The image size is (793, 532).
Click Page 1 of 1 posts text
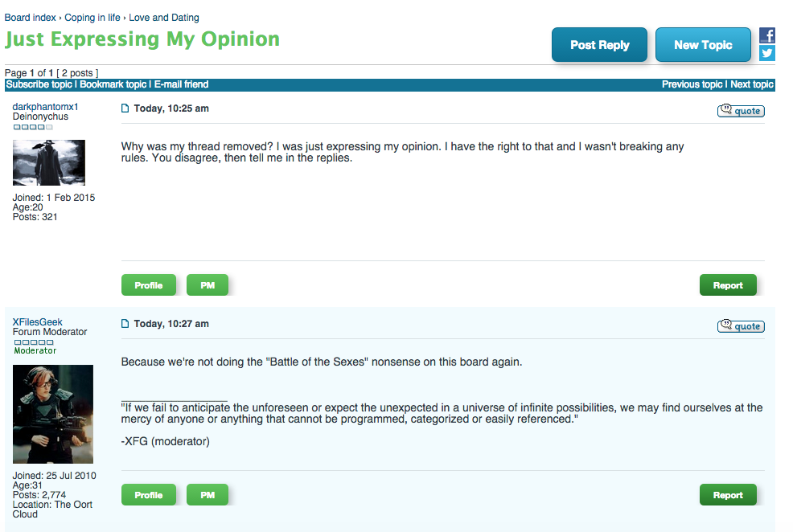pyautogui.click(x=51, y=73)
